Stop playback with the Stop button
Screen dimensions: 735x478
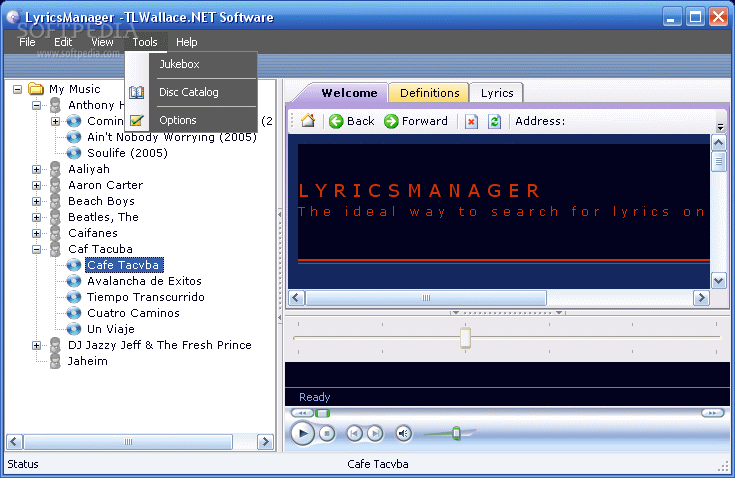tap(327, 433)
